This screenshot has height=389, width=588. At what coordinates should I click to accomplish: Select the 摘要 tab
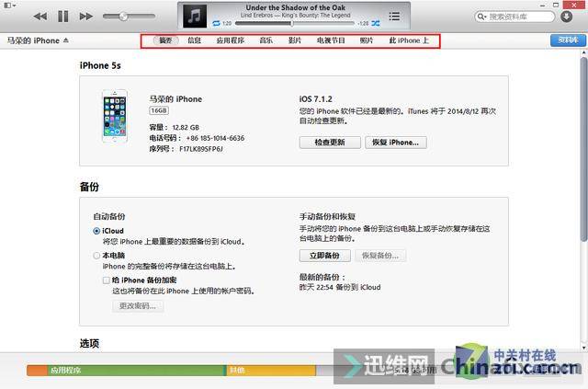pos(165,40)
